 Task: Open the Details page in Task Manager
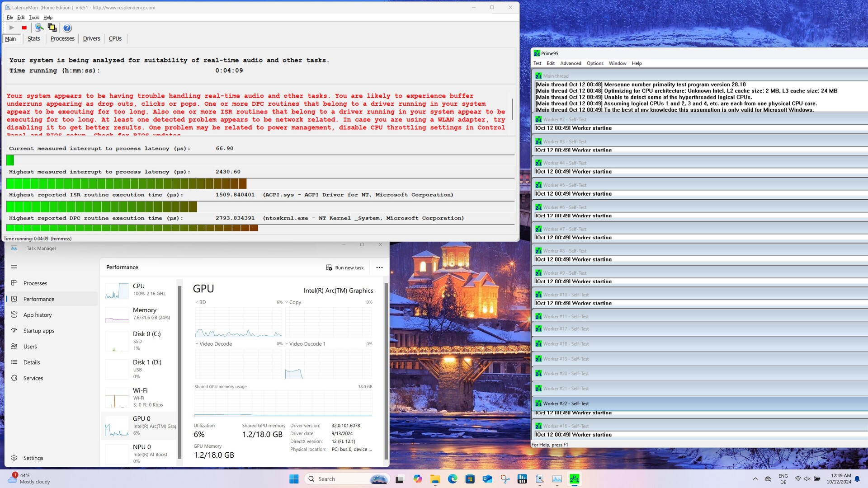52,362
